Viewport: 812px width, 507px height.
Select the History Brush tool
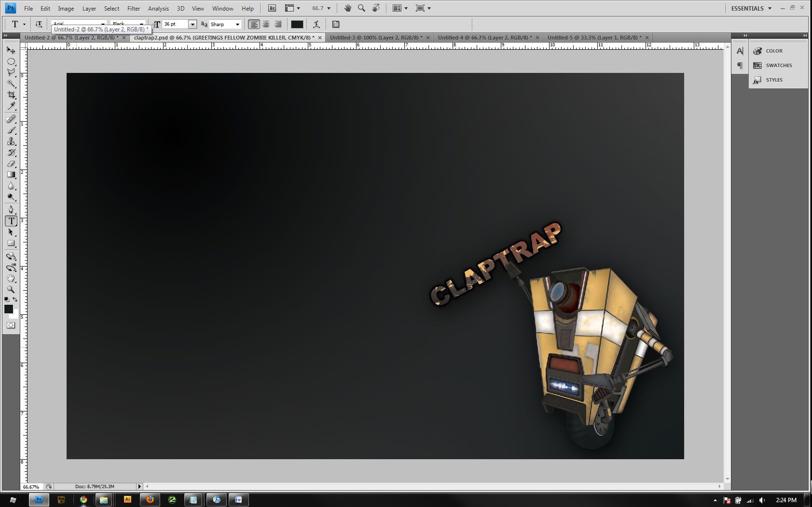click(x=11, y=153)
